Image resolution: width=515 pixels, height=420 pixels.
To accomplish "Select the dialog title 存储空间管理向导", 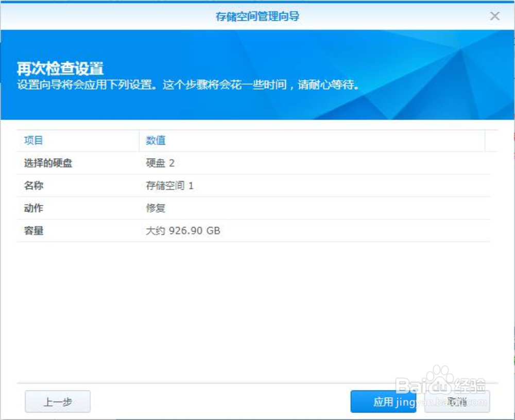I will [257, 16].
